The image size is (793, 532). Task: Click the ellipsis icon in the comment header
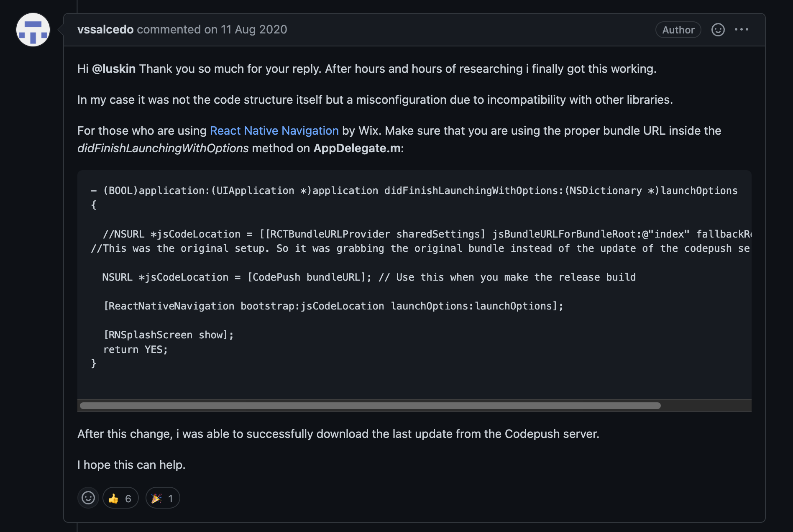tap(742, 29)
